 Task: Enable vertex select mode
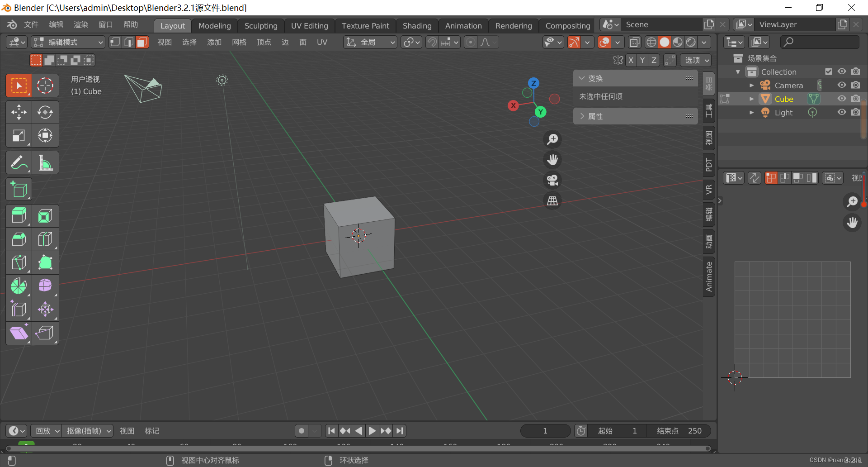[116, 43]
